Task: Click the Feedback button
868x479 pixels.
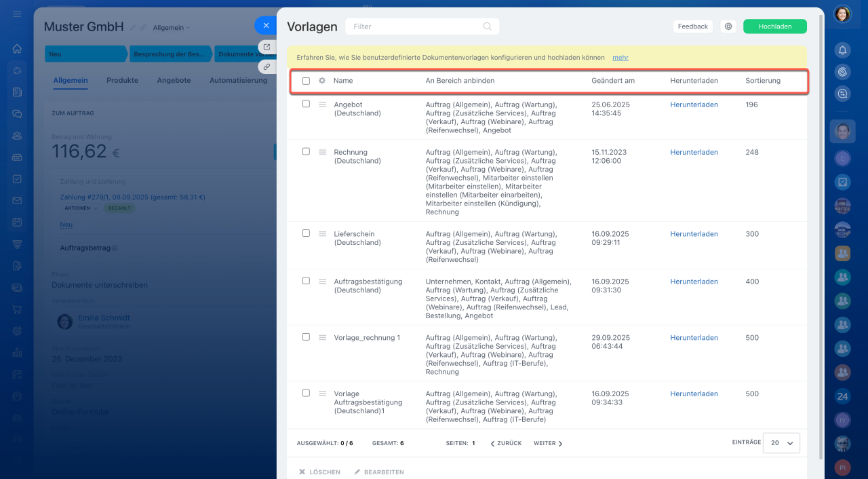Action: pyautogui.click(x=693, y=26)
